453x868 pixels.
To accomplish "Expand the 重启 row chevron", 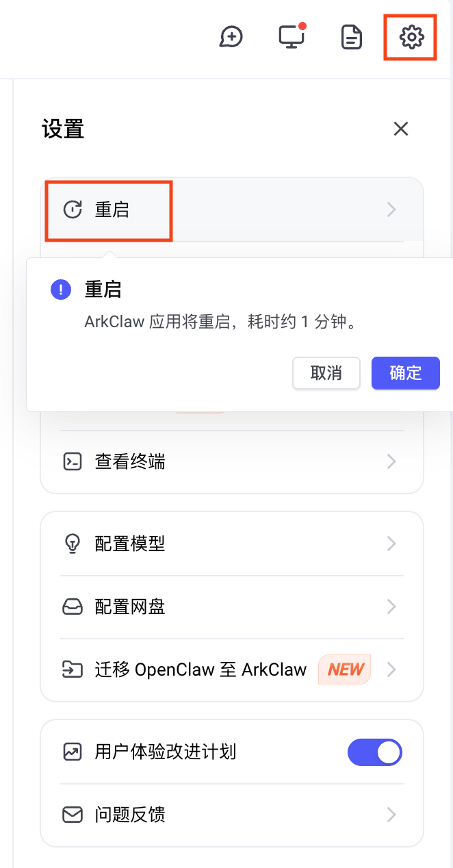I will click(391, 209).
